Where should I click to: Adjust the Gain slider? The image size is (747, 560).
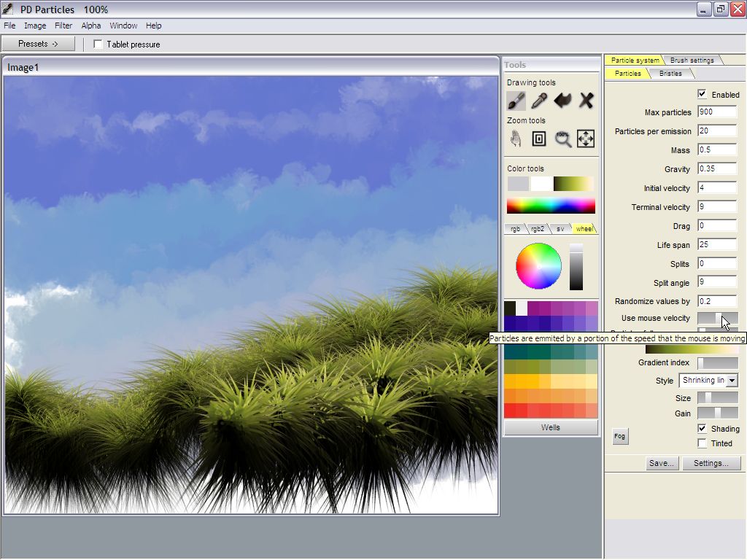coord(717,413)
